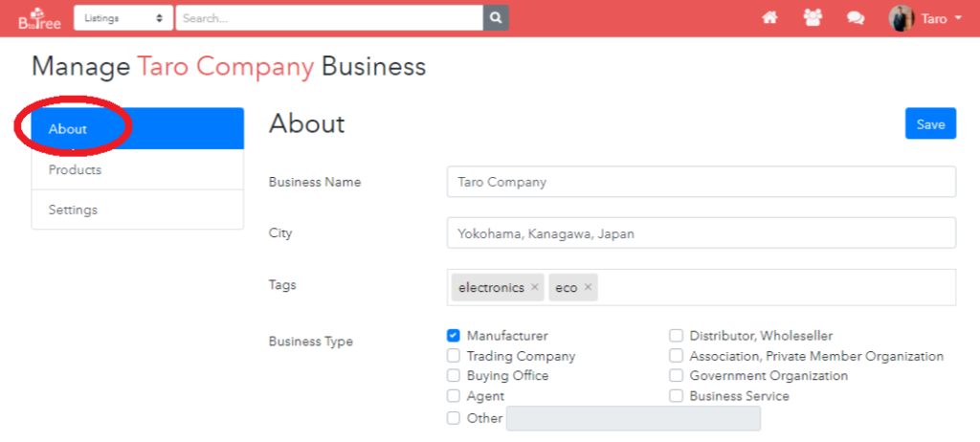Click the Business Name input field
This screenshot has height=442, width=980.
(702, 182)
